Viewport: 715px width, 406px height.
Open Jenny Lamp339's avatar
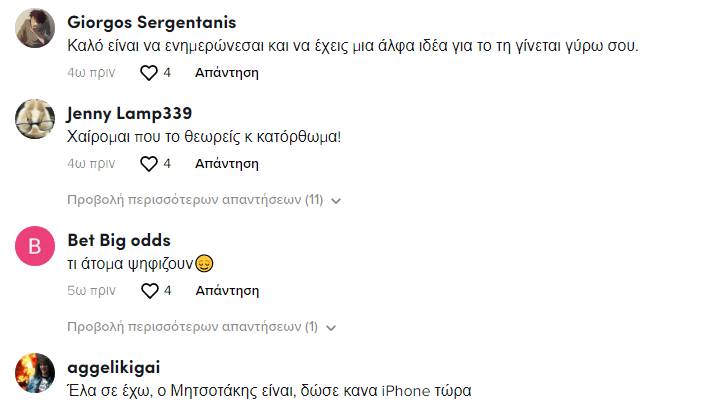point(36,119)
